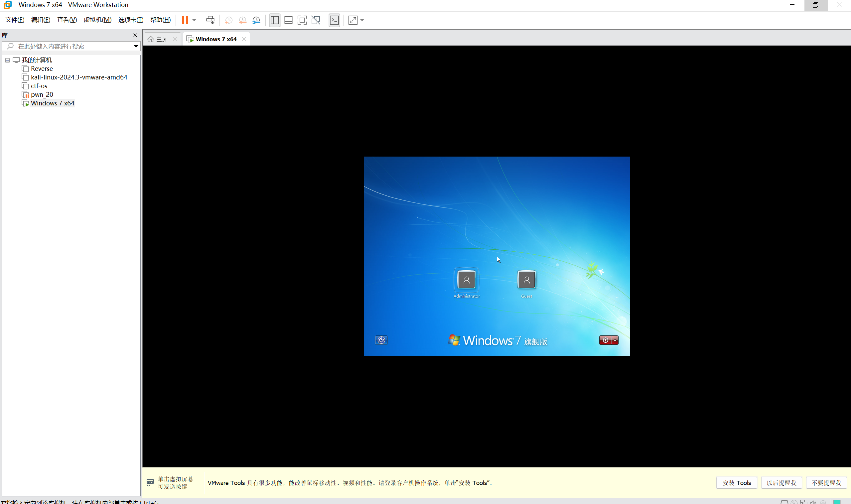Image resolution: width=851 pixels, height=504 pixels.
Task: Click the Windows 7 旗舰版 logo text
Action: click(x=498, y=340)
